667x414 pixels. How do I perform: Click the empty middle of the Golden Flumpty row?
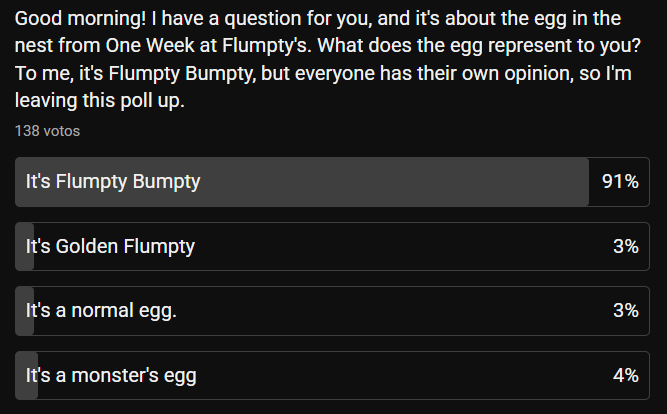400,247
